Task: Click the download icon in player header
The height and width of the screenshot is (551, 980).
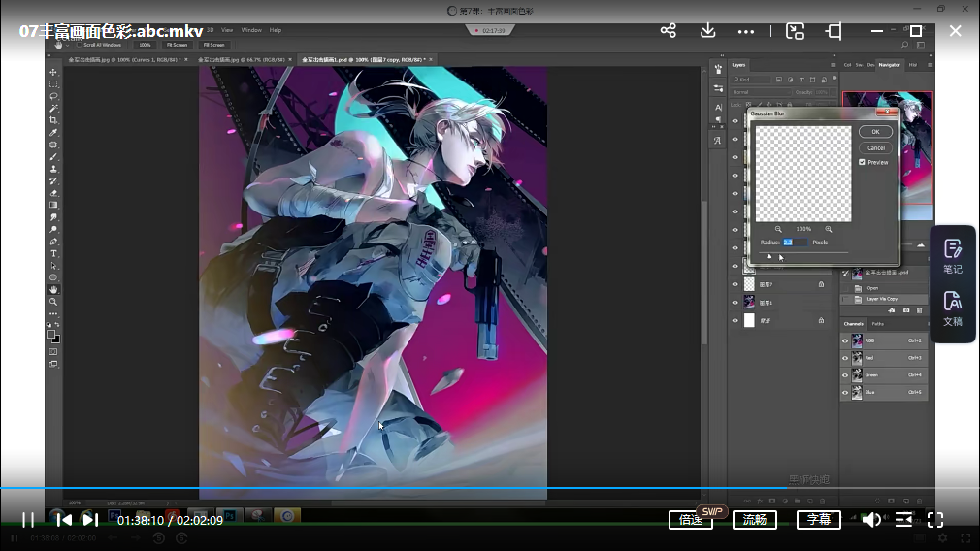Action: pyautogui.click(x=707, y=31)
